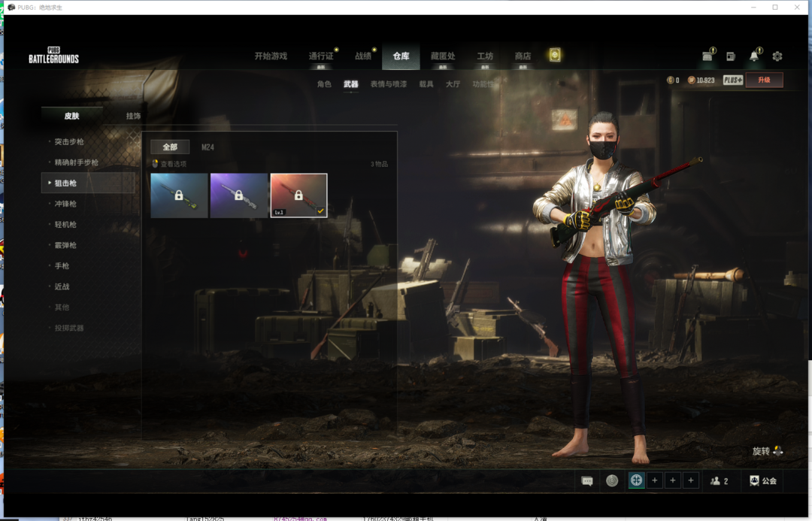Choose 突击步枪 category
The width and height of the screenshot is (812, 521).
click(69, 141)
